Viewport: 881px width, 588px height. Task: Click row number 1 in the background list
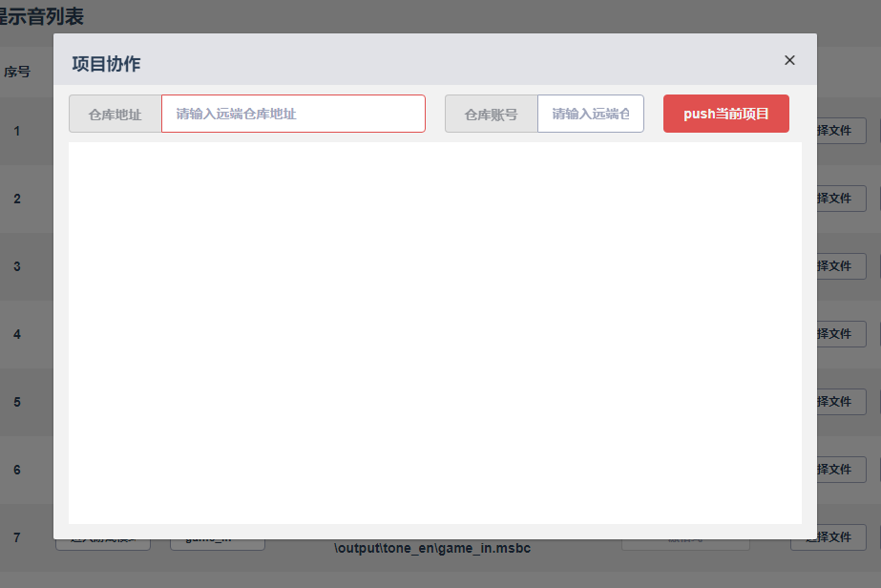point(17,131)
